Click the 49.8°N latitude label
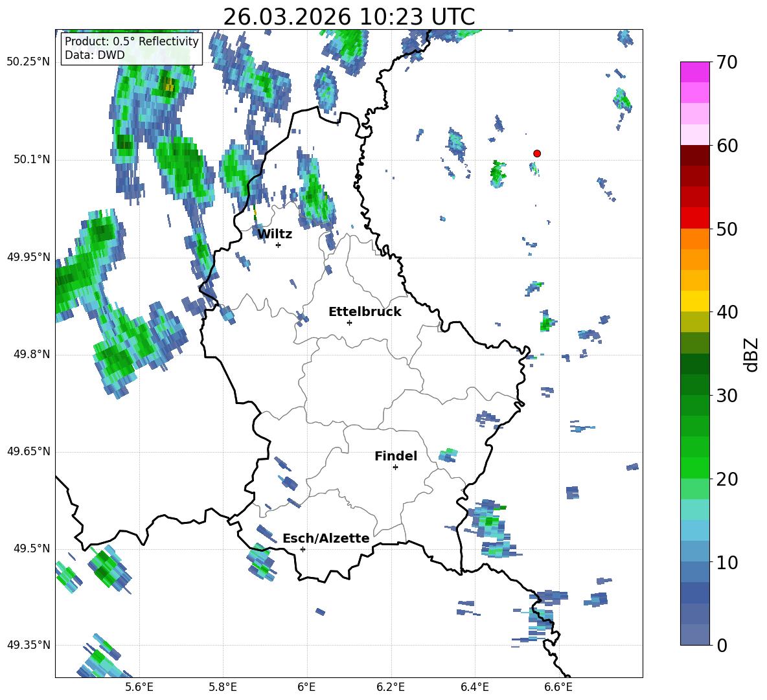 tap(32, 354)
